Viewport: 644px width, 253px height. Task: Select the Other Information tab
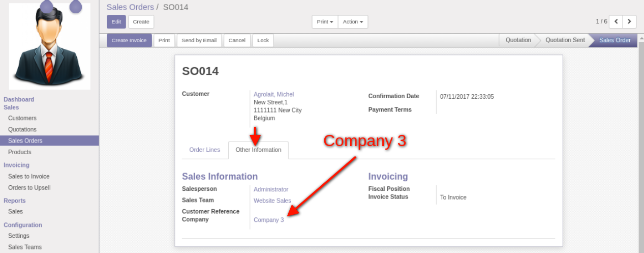[258, 150]
